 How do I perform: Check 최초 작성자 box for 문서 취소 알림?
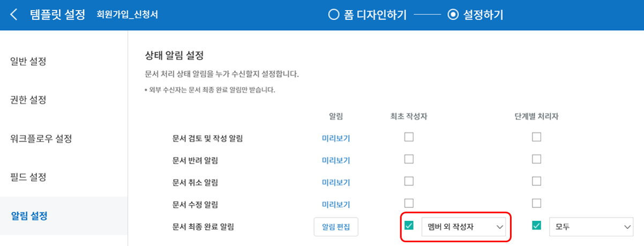coord(409,181)
